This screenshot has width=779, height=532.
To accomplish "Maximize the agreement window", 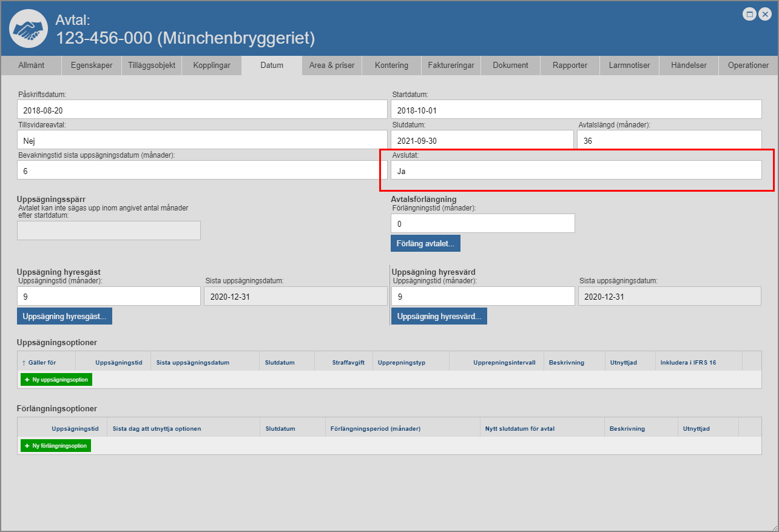I will point(750,14).
